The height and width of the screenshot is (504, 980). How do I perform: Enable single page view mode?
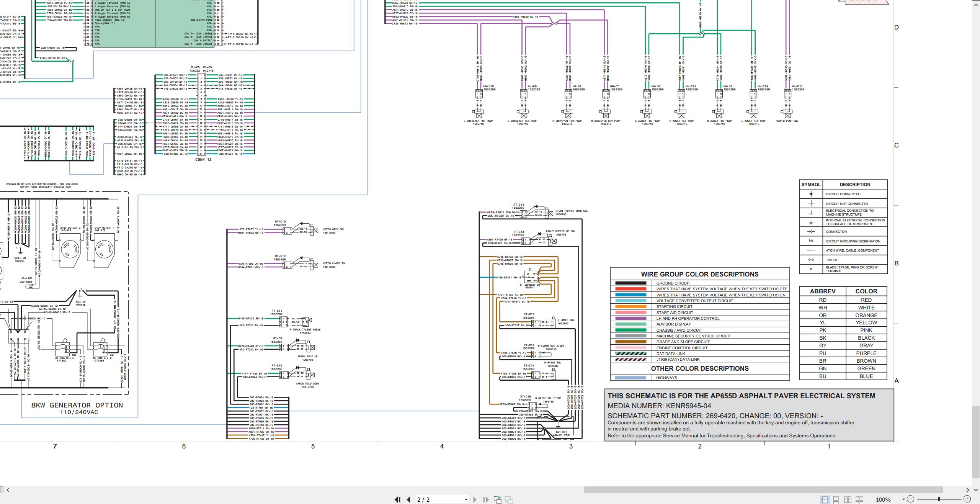point(825,499)
